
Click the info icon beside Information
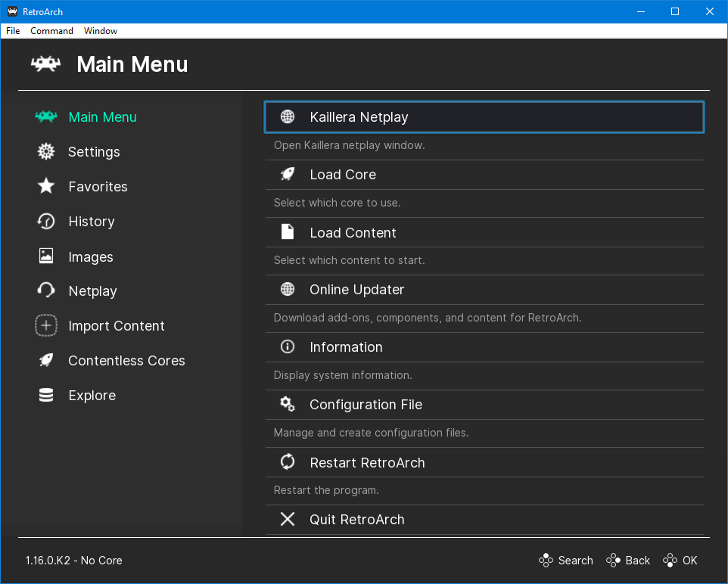[x=288, y=346]
